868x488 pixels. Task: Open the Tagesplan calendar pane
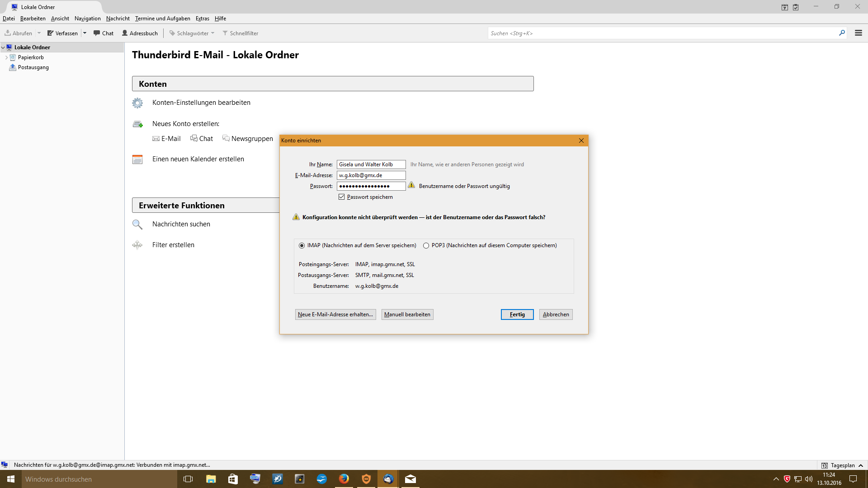point(842,465)
